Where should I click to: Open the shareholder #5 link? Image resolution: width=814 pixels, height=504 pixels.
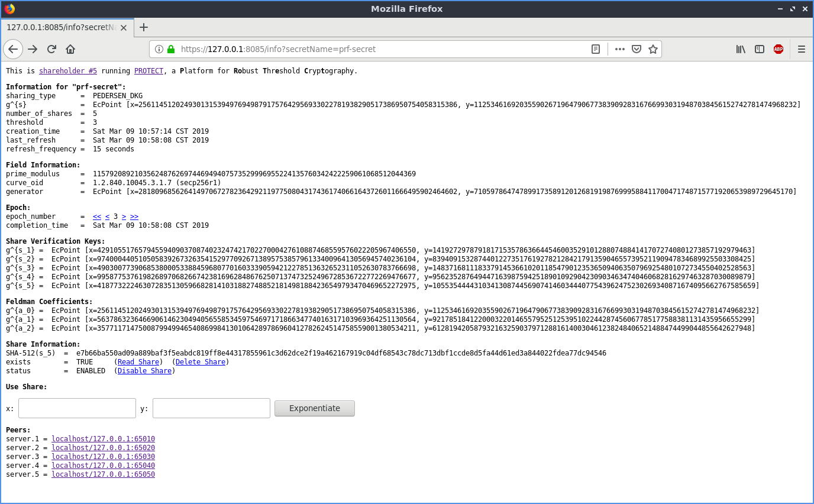(x=68, y=71)
